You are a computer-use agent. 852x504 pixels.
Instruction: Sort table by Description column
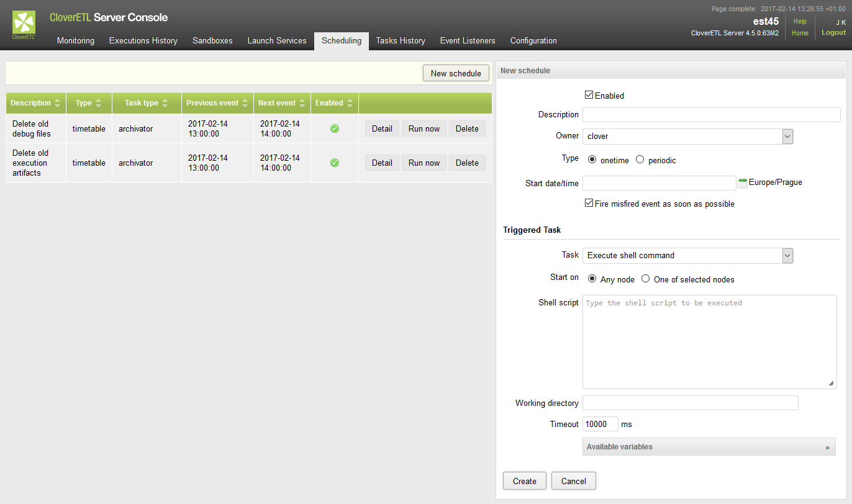[x=36, y=103]
